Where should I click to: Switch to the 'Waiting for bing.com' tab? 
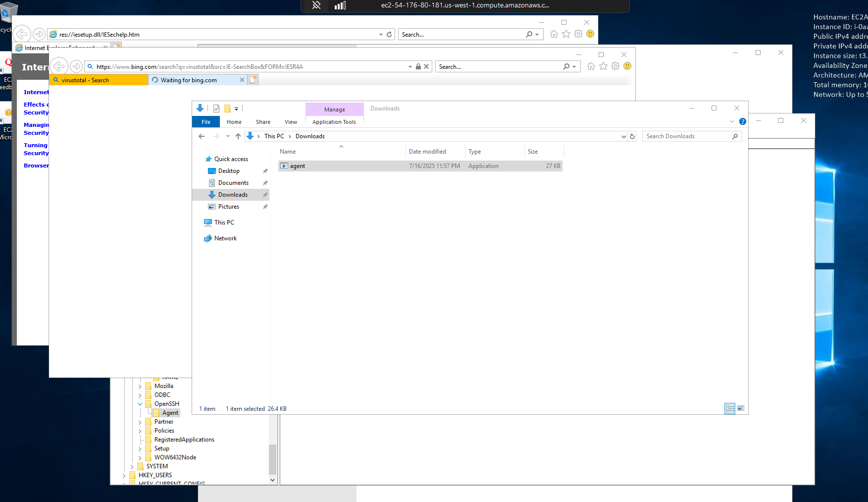[189, 80]
